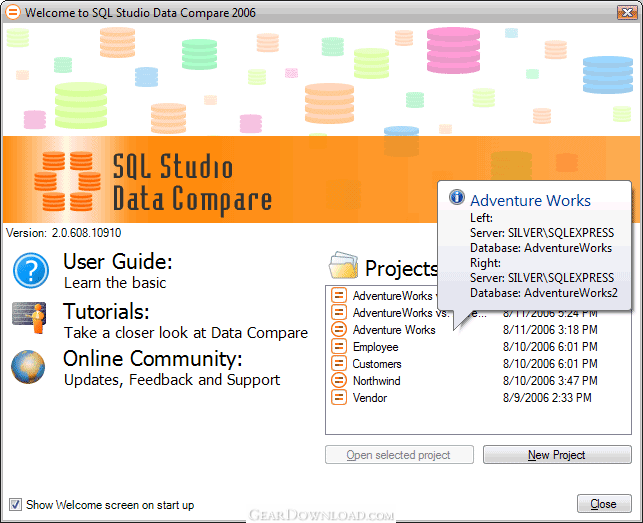The height and width of the screenshot is (523, 643).
Task: Click the version number 2.0.608.10910
Action: point(87,233)
